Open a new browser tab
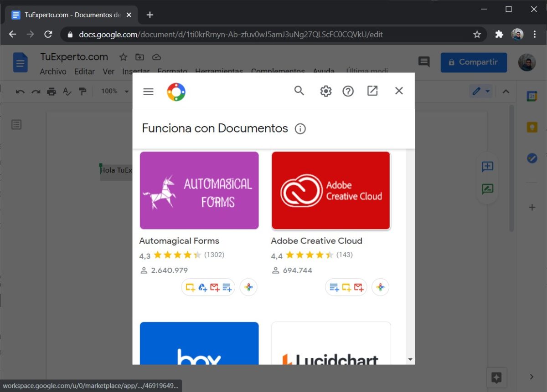The image size is (547, 392). click(150, 15)
